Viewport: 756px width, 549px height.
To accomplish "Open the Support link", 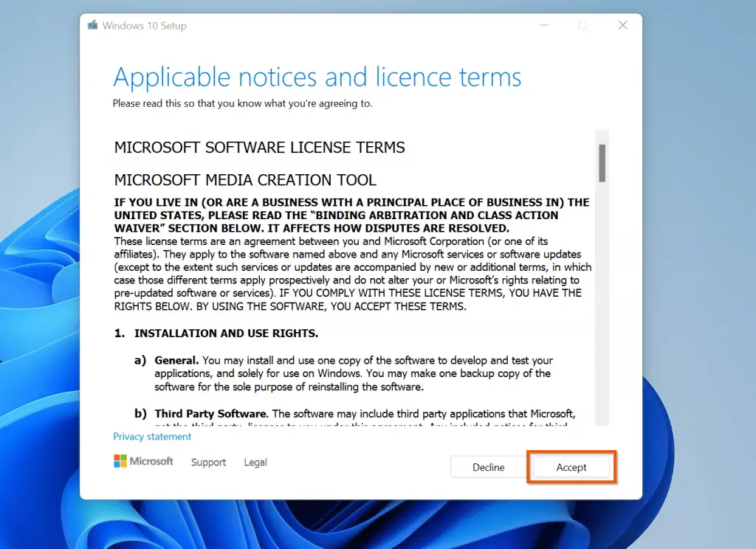I will coord(208,463).
